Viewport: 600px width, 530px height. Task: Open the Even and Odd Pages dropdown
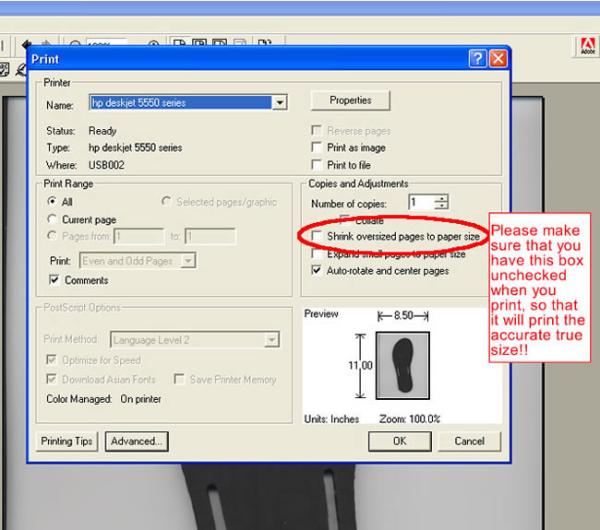186,261
